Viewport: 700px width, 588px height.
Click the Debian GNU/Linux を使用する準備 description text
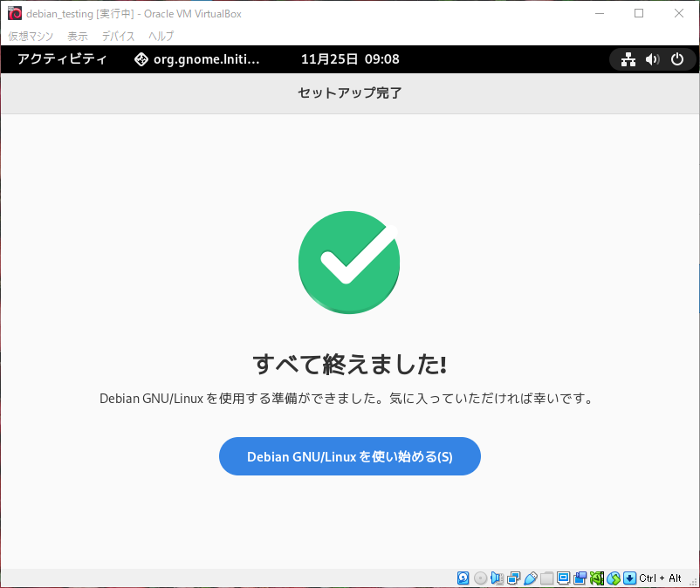(347, 398)
